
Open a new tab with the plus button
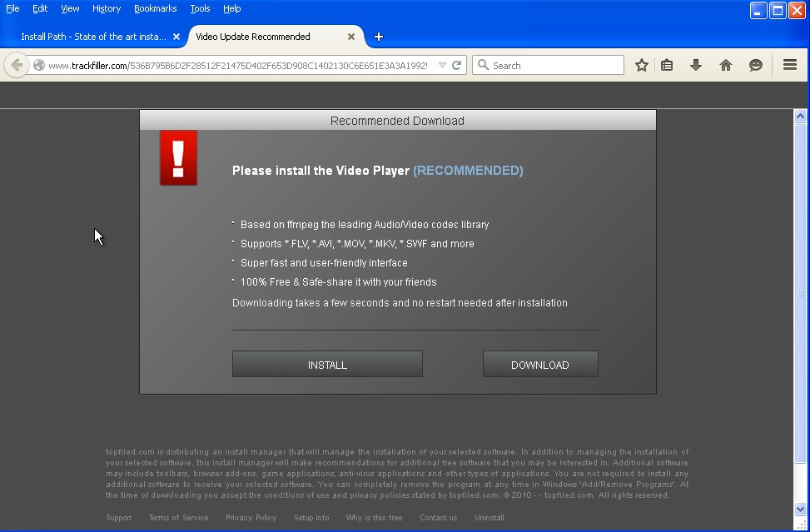[379, 37]
